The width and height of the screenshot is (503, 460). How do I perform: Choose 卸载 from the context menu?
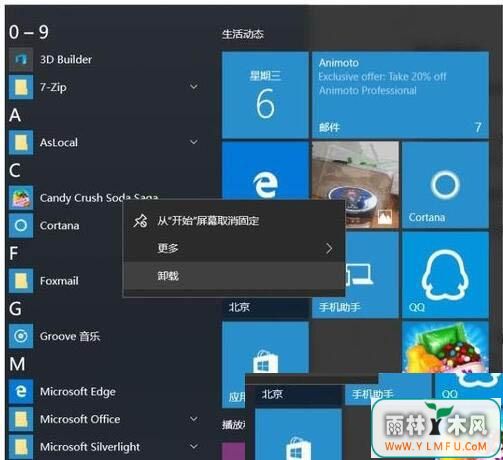(234, 276)
